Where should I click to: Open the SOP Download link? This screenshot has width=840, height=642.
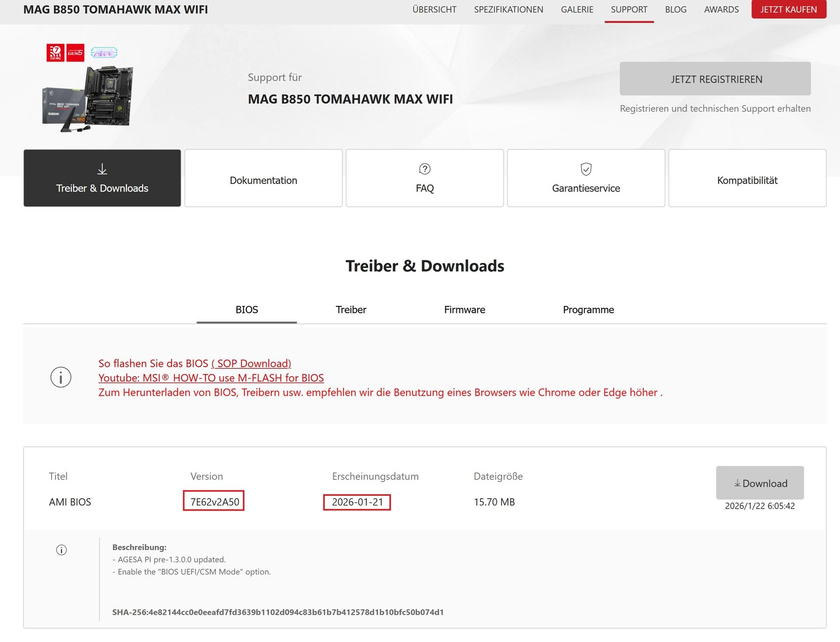[x=251, y=364]
